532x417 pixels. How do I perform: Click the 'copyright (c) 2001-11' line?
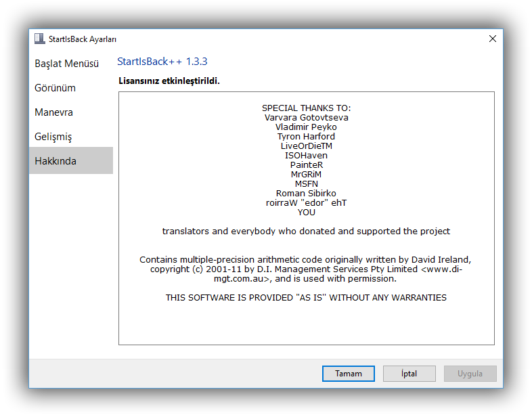coord(307,269)
